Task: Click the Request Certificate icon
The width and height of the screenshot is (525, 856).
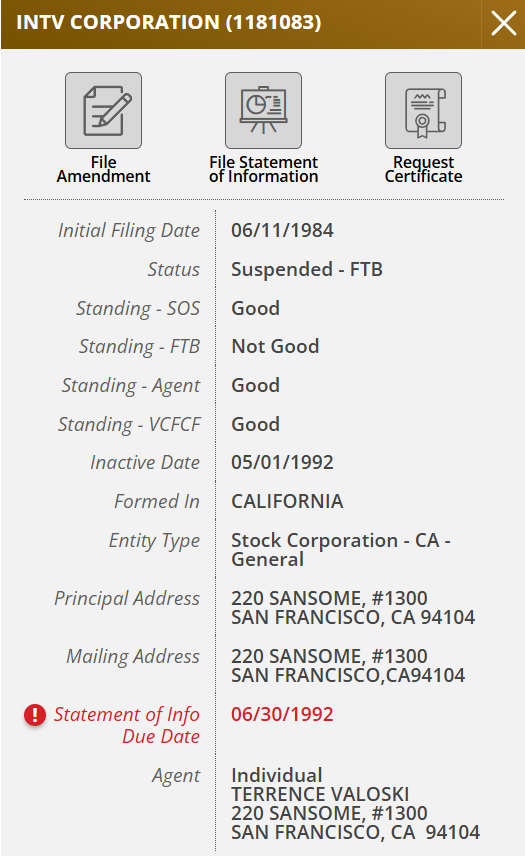Action: pos(423,110)
